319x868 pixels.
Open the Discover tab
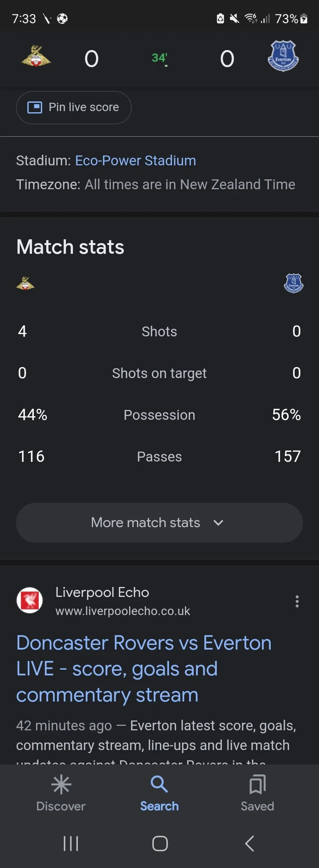coord(61,792)
